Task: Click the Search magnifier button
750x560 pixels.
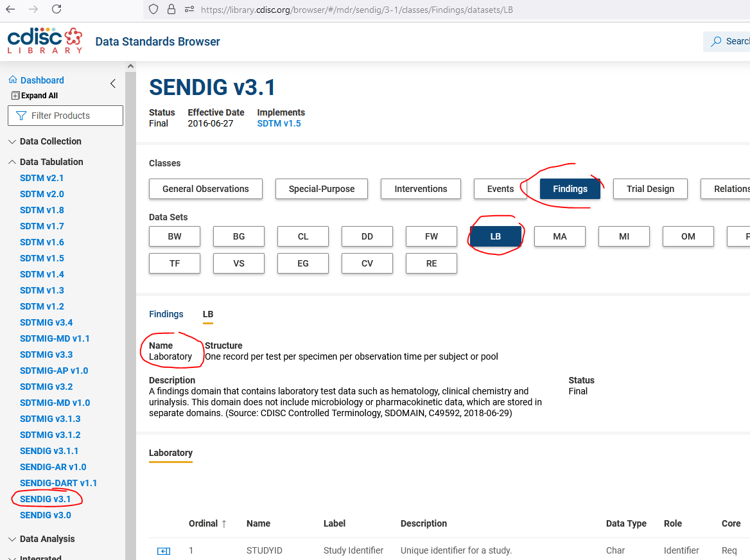Action: tap(727, 42)
